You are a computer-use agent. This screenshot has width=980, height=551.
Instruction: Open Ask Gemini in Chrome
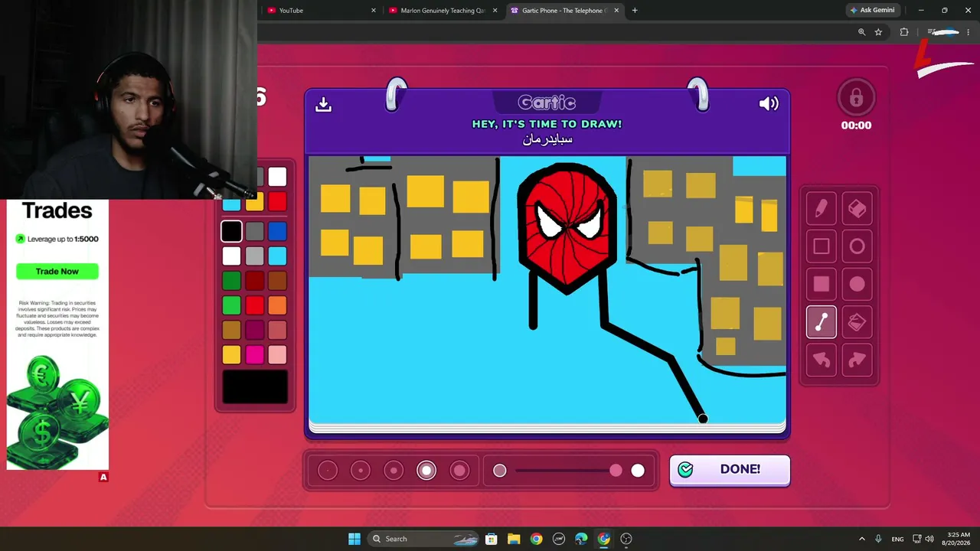872,10
